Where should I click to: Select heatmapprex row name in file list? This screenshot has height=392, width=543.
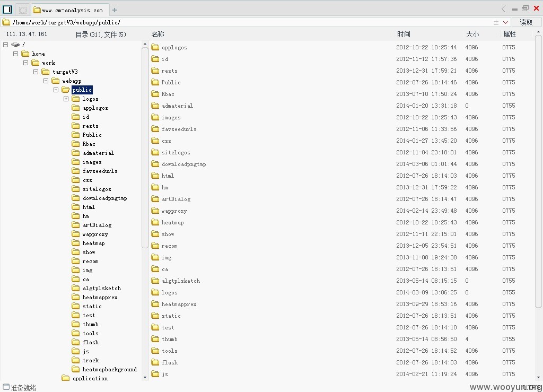point(179,304)
